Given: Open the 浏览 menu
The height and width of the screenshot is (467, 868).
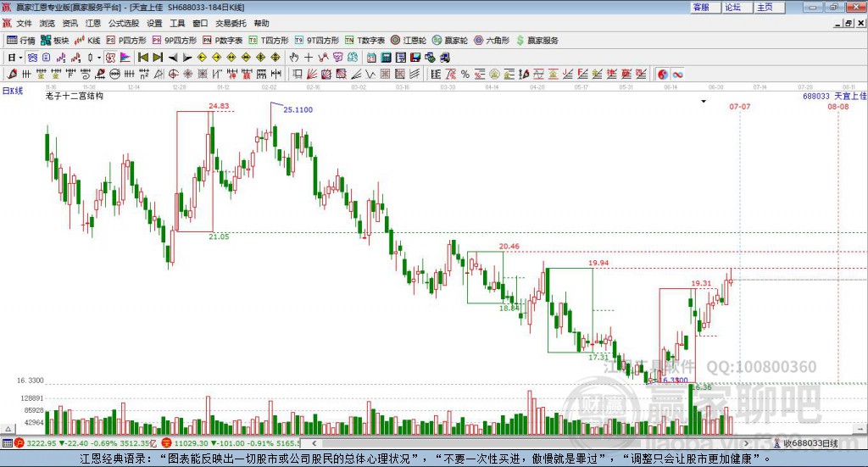Looking at the screenshot, I should click(x=47, y=23).
